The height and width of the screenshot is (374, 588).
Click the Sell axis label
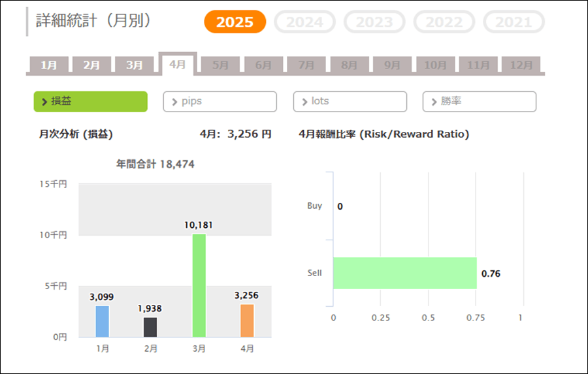315,273
